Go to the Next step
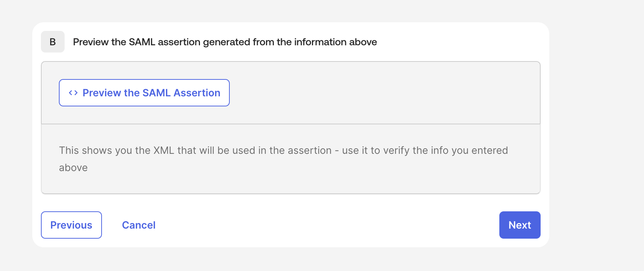 520,225
